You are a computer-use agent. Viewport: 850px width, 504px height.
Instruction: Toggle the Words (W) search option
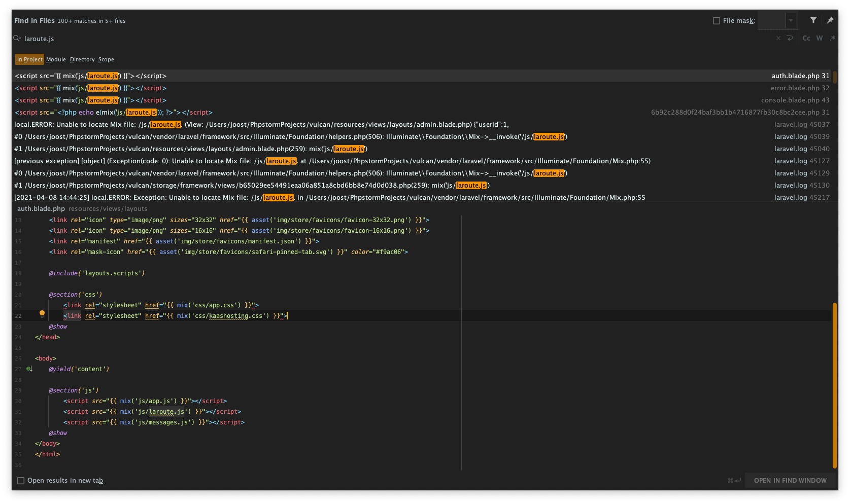click(x=820, y=39)
